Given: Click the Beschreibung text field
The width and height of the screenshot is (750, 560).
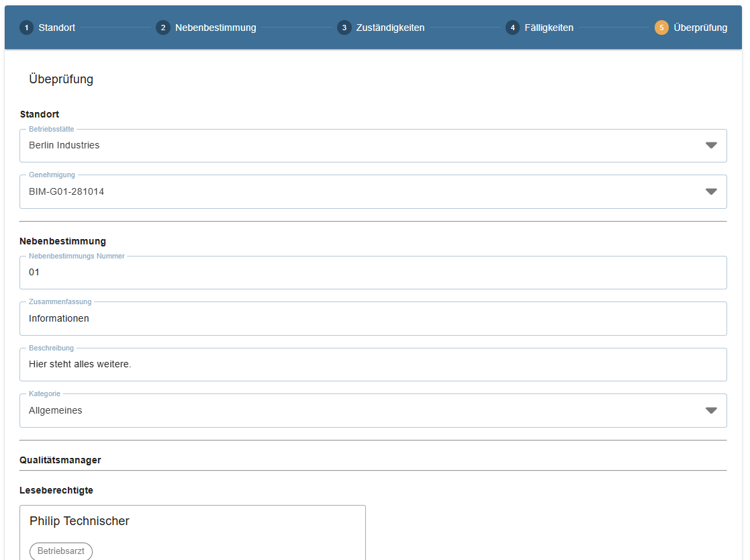Looking at the screenshot, I should [373, 365].
